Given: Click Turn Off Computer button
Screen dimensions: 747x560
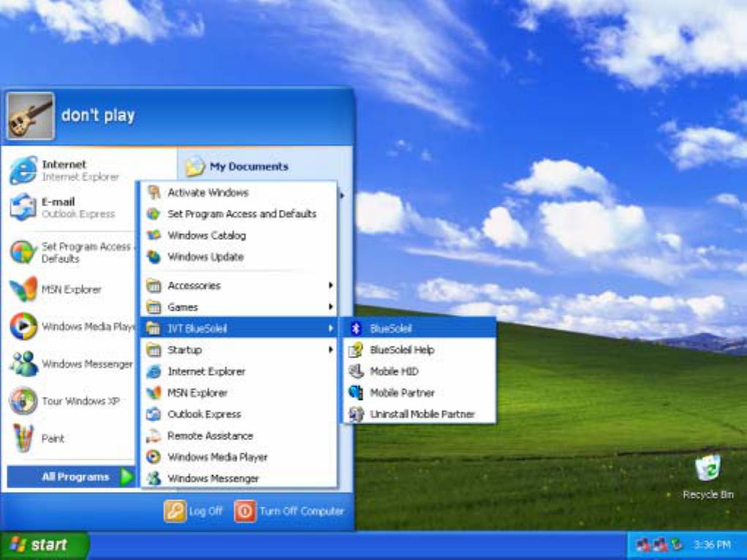Looking at the screenshot, I should pyautogui.click(x=289, y=512).
